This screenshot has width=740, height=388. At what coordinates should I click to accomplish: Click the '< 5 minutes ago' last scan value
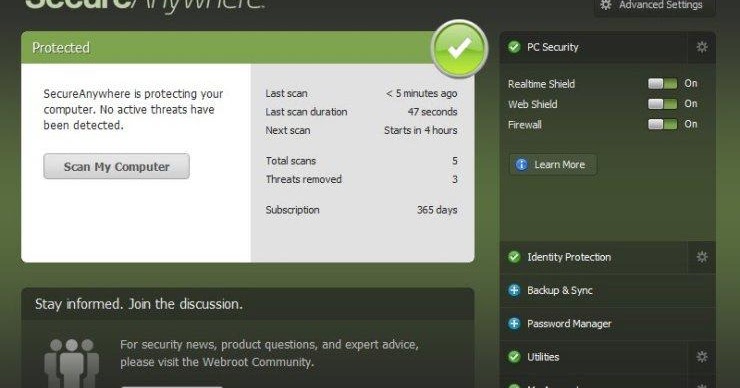pyautogui.click(x=421, y=93)
